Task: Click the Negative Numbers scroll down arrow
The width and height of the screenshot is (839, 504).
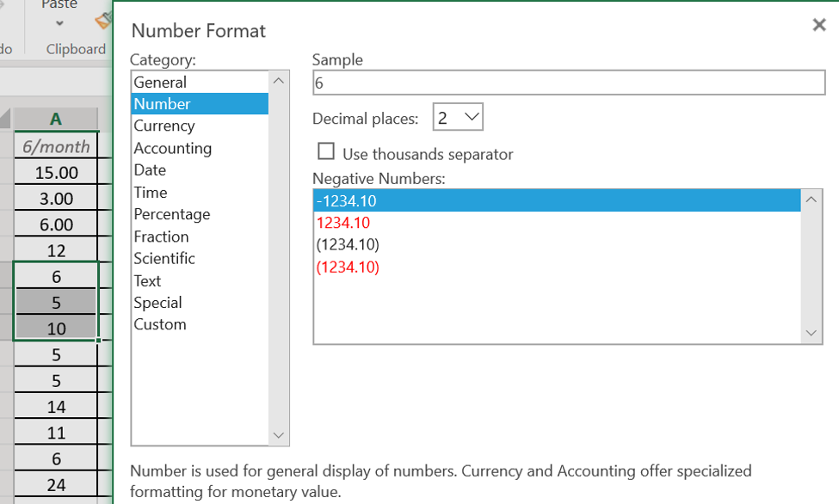Action: 811,333
